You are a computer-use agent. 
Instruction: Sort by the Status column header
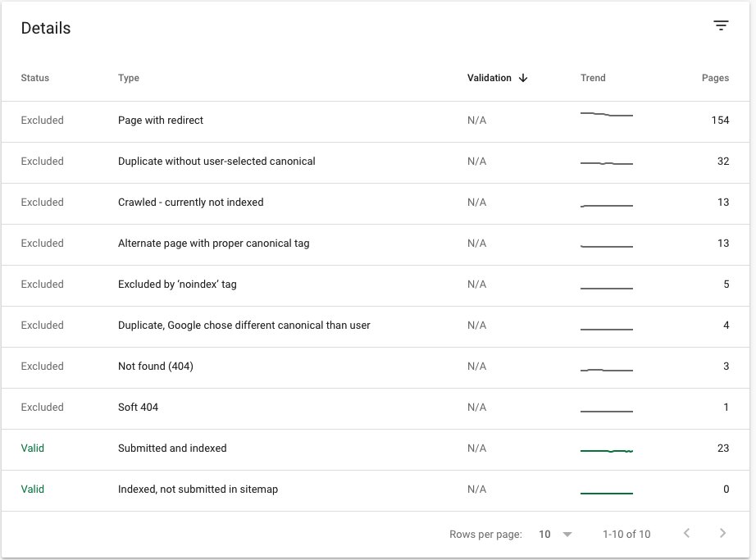(34, 78)
